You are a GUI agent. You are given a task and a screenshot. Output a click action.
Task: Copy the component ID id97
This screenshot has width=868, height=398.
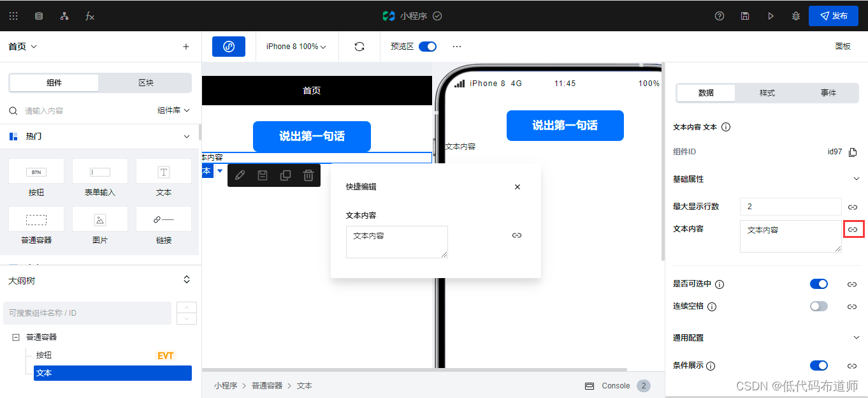tap(853, 152)
